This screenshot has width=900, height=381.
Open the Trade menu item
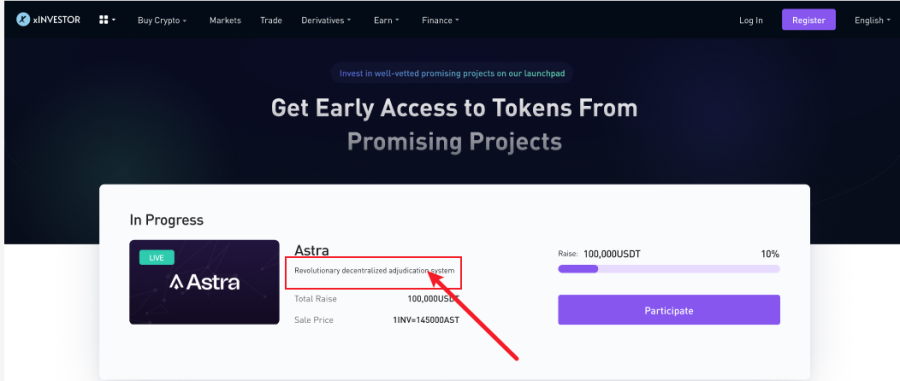pos(271,20)
